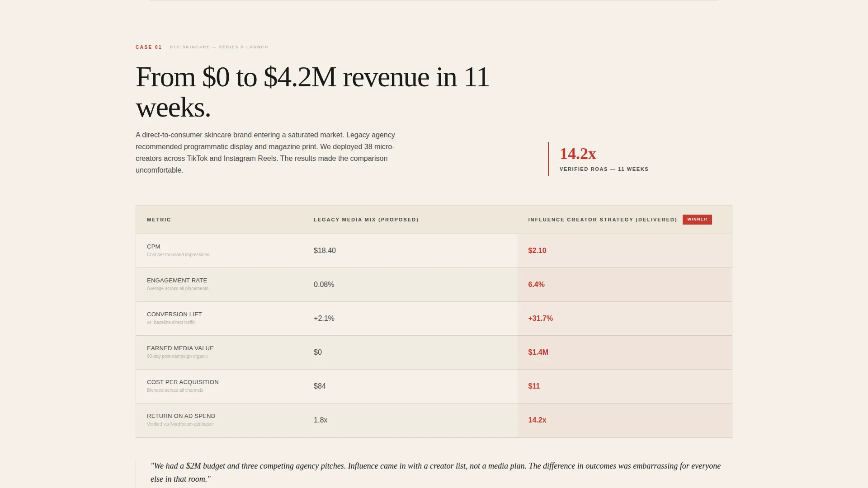Select the Conversion Lift metric row

coord(434,319)
